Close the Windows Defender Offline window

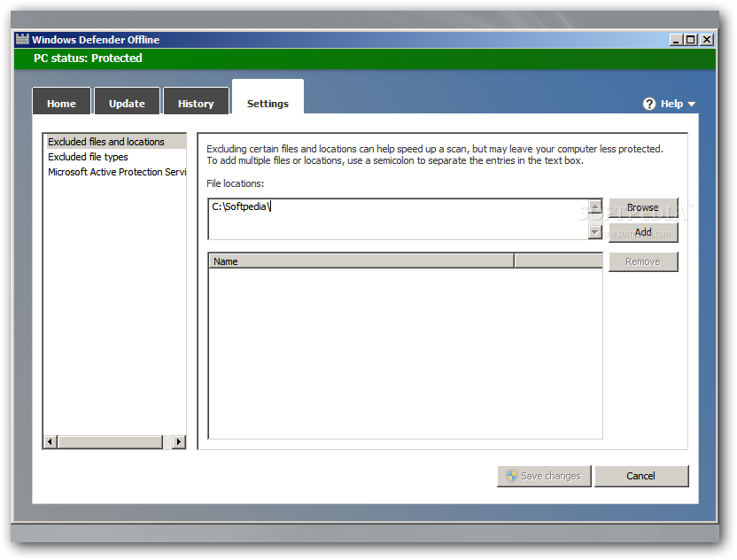[707, 40]
